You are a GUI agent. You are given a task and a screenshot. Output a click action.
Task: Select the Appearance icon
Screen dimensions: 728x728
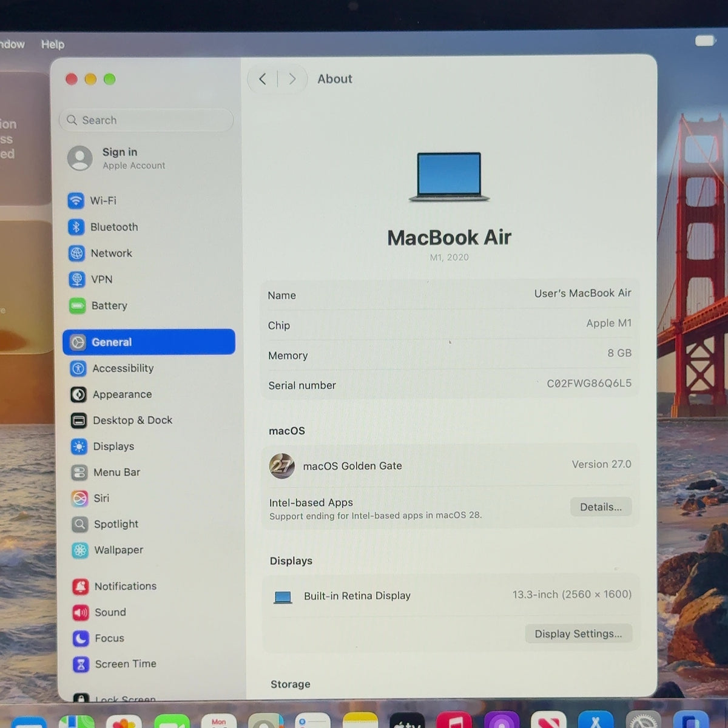pos(78,394)
